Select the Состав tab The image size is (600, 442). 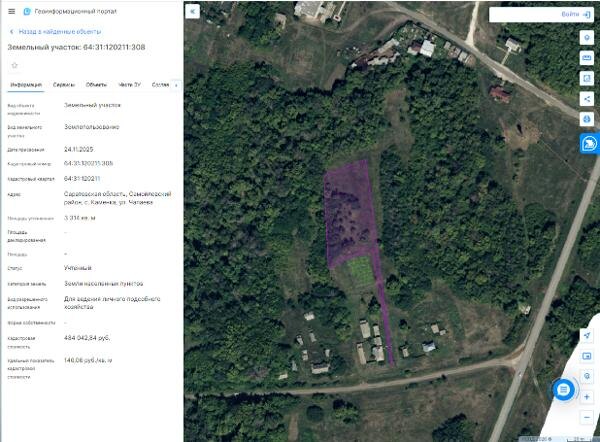pyautogui.click(x=160, y=85)
